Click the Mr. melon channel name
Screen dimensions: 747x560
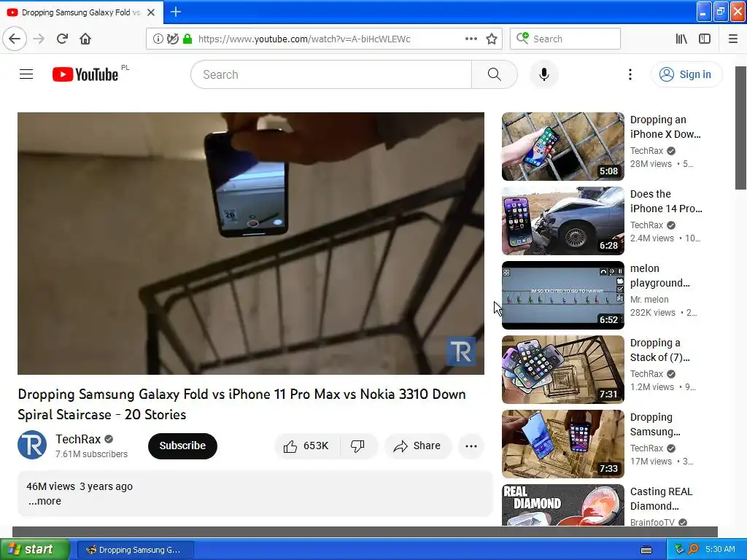[x=649, y=300]
